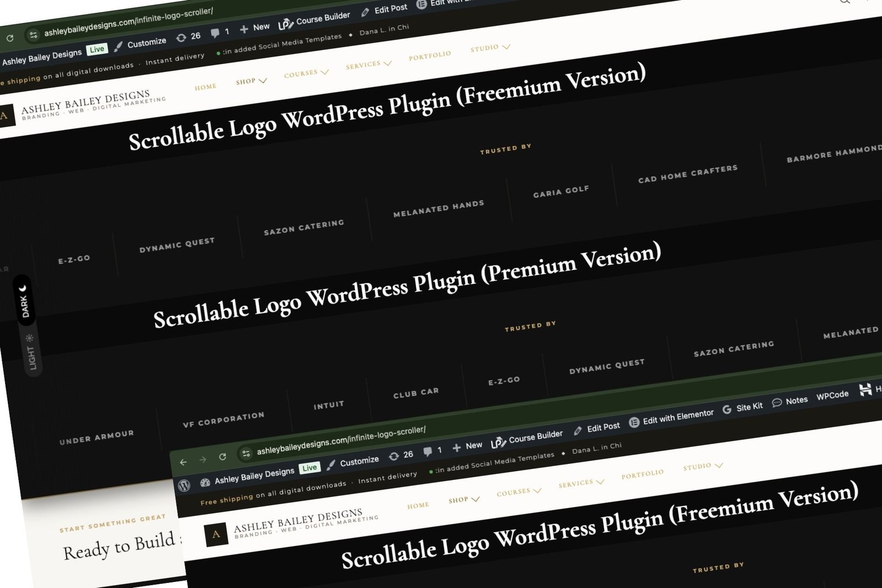This screenshot has width=882, height=588.
Task: Open PORTFOLIO in upper window navigation
Action: tap(430, 56)
